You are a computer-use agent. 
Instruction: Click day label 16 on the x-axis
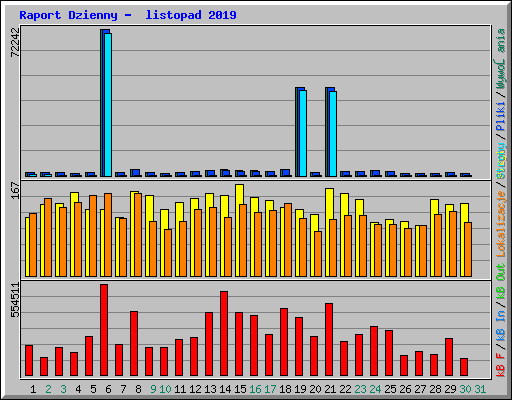(x=255, y=389)
